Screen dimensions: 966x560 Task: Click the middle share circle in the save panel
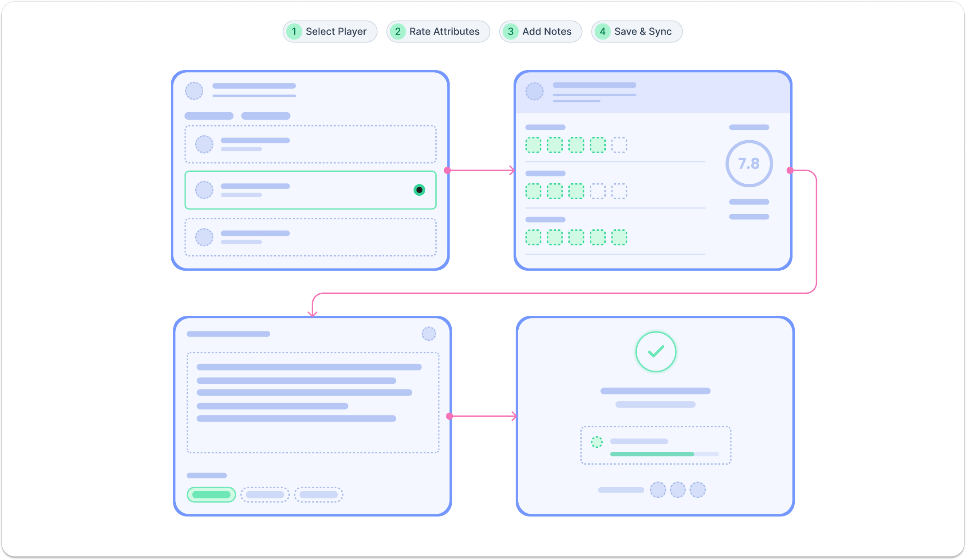click(x=678, y=490)
